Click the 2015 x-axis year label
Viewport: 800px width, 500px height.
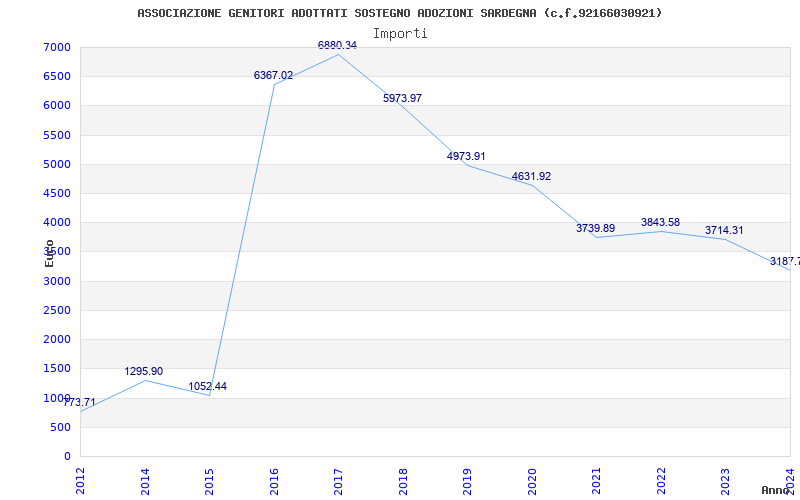(x=209, y=481)
